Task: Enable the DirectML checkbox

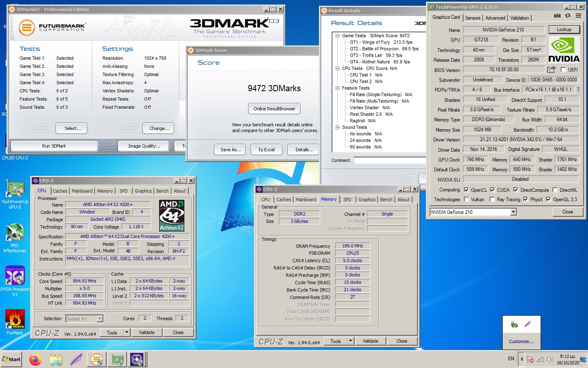Action: pos(555,190)
